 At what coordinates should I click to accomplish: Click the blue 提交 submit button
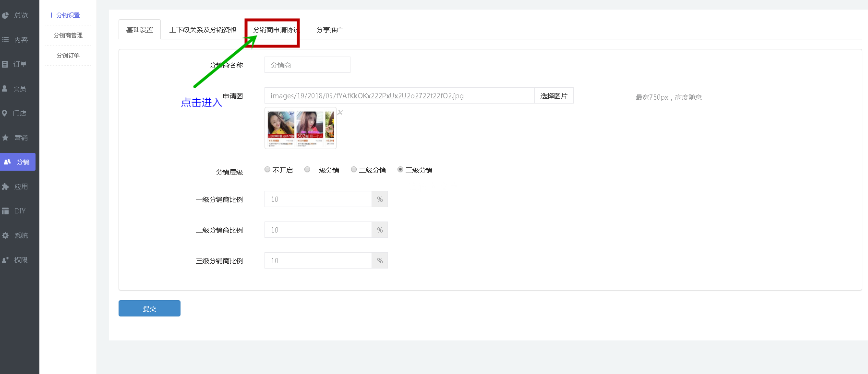click(x=149, y=308)
